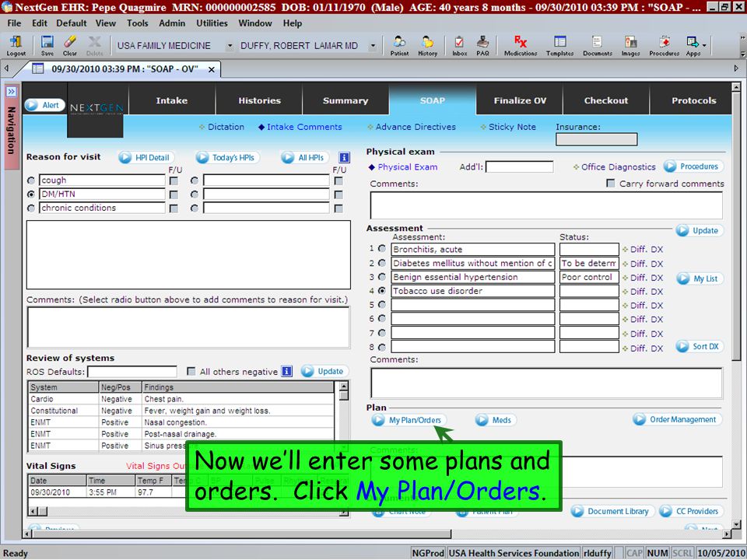
Task: Click the info icon beside All HPIs
Action: pyautogui.click(x=344, y=157)
